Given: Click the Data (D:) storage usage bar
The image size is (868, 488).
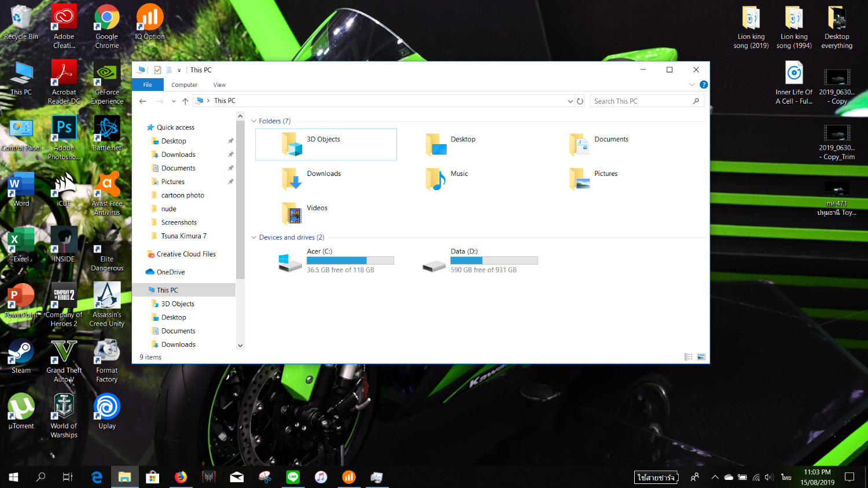Looking at the screenshot, I should coord(494,260).
